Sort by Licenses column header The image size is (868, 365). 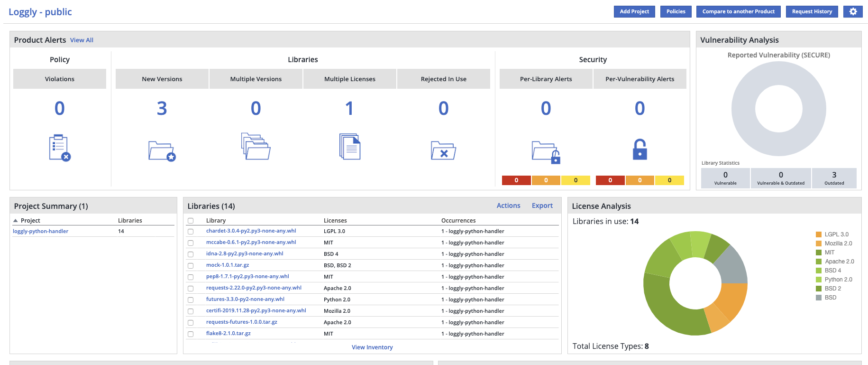coord(335,221)
